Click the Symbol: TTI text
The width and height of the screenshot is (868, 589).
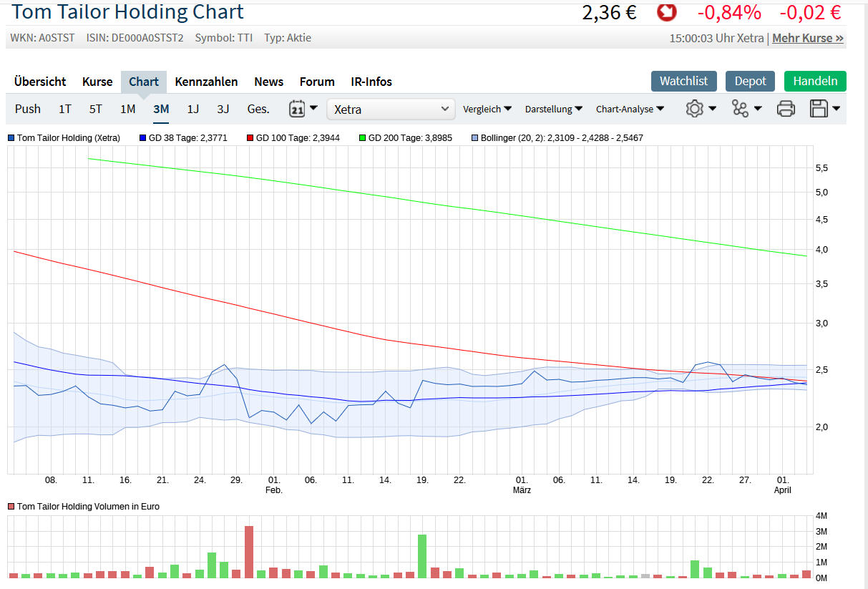click(224, 38)
